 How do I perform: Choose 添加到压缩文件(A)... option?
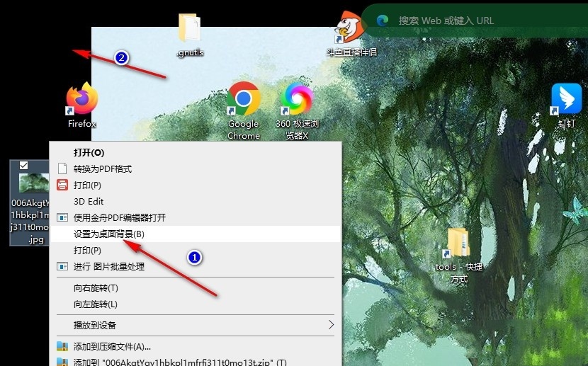tap(112, 346)
